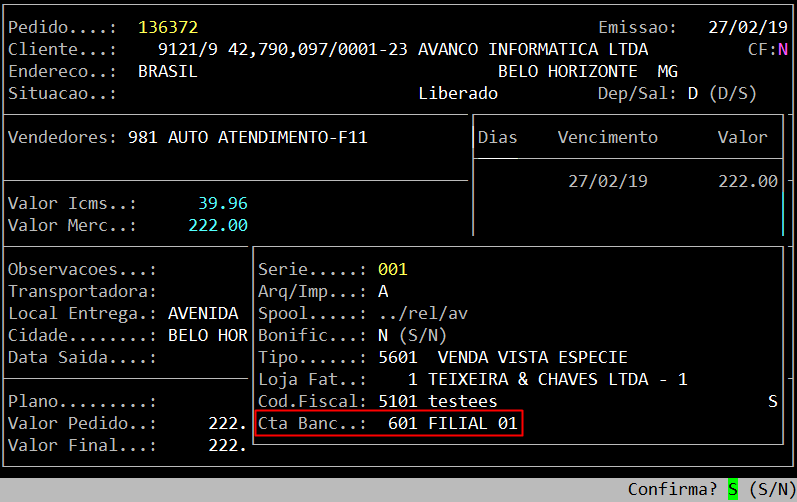
Task: Select the Vencimento row dated 27/02/19
Action: [x=608, y=182]
